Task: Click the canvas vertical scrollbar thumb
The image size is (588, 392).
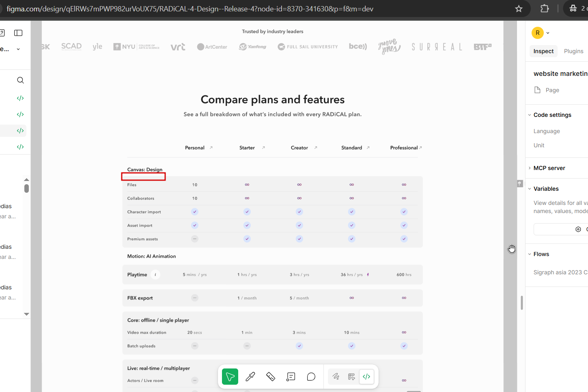Action: click(x=521, y=303)
